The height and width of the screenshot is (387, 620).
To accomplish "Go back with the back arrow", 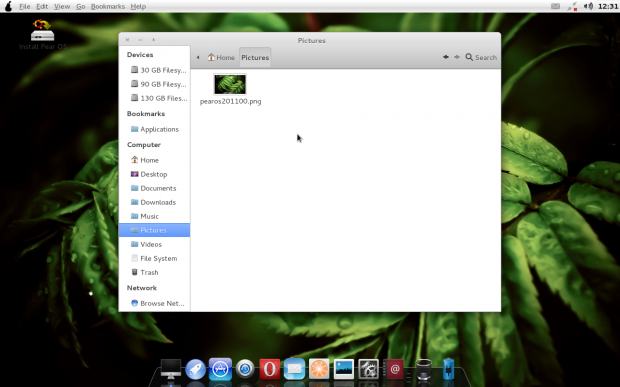I will click(x=446, y=57).
